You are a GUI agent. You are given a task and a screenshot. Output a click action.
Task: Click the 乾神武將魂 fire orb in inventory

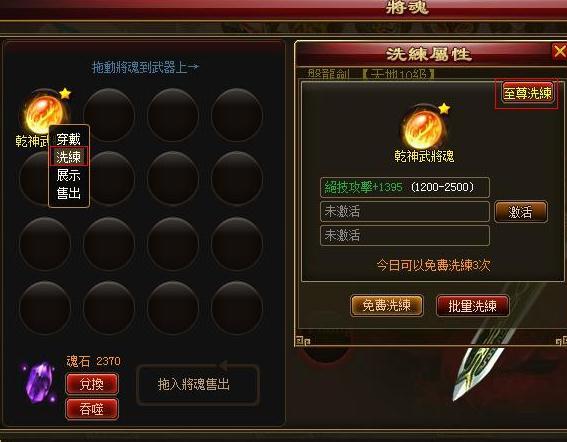45,112
